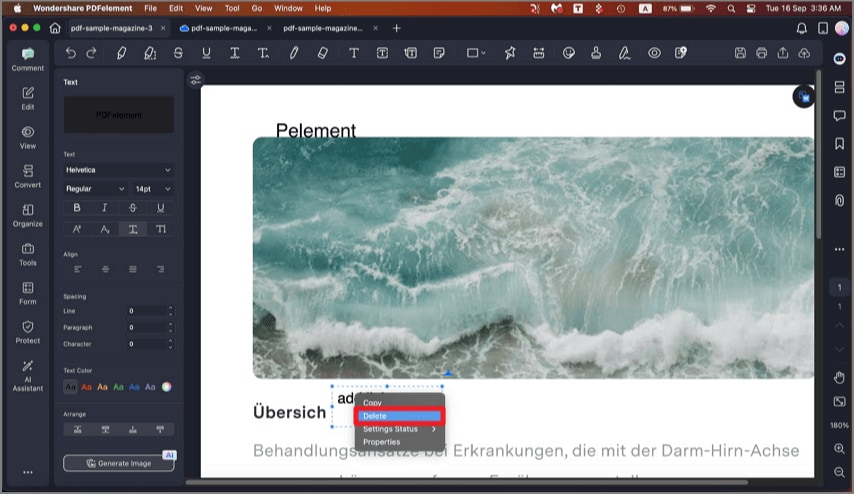The height and width of the screenshot is (494, 854).
Task: Open the Regular font style dropdown
Action: click(95, 188)
